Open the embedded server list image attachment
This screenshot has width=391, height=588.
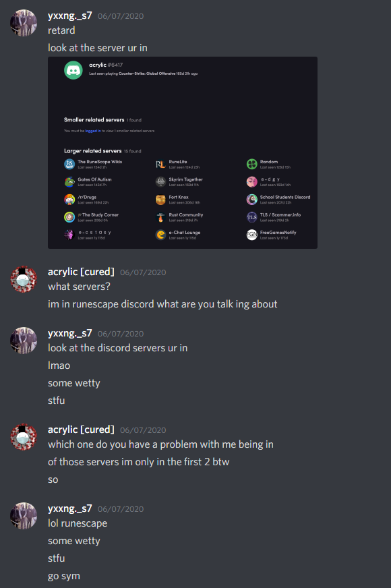(183, 152)
